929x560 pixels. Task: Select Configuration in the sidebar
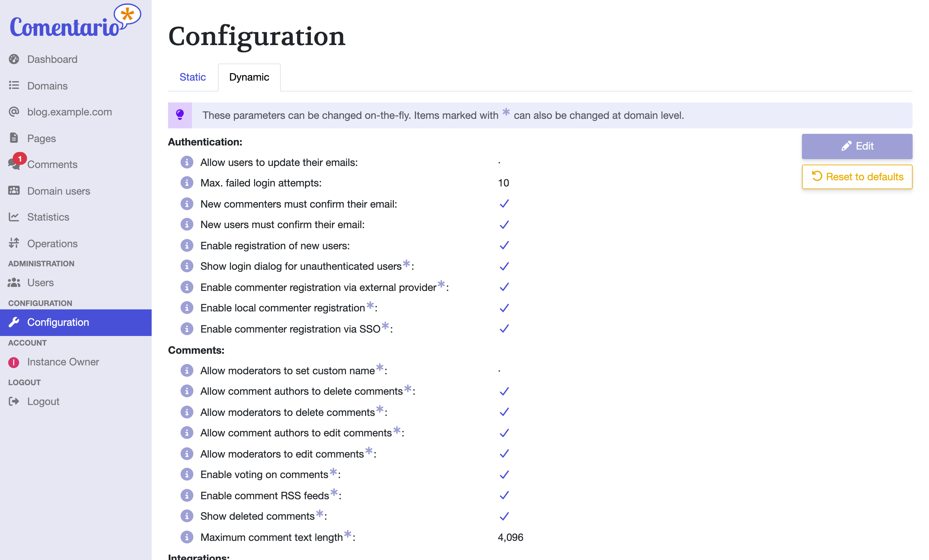76,323
